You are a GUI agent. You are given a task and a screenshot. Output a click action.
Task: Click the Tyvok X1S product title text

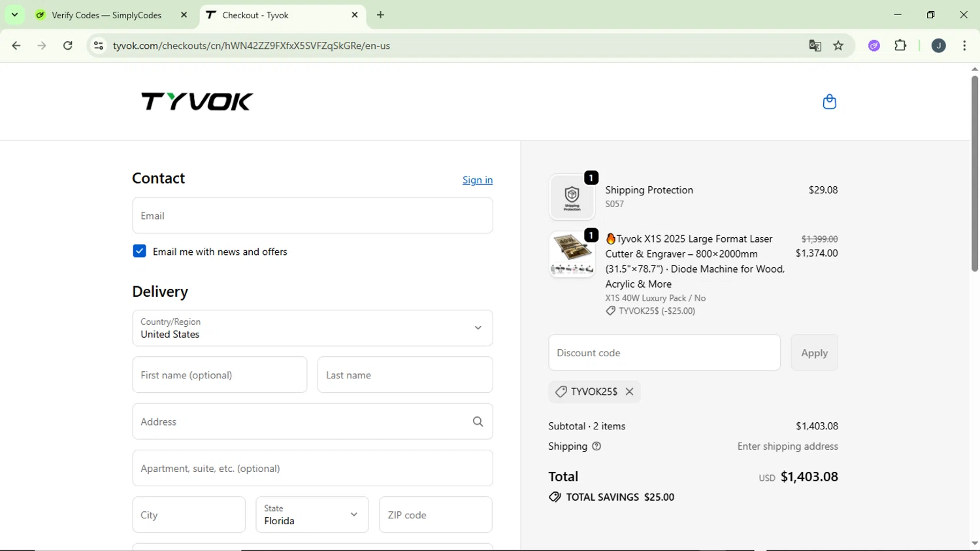695,261
